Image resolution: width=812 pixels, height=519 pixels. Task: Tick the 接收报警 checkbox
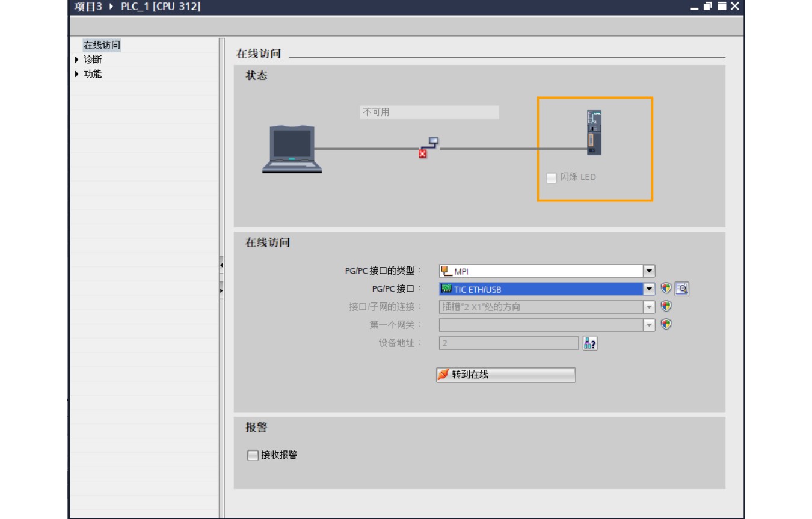tap(253, 456)
